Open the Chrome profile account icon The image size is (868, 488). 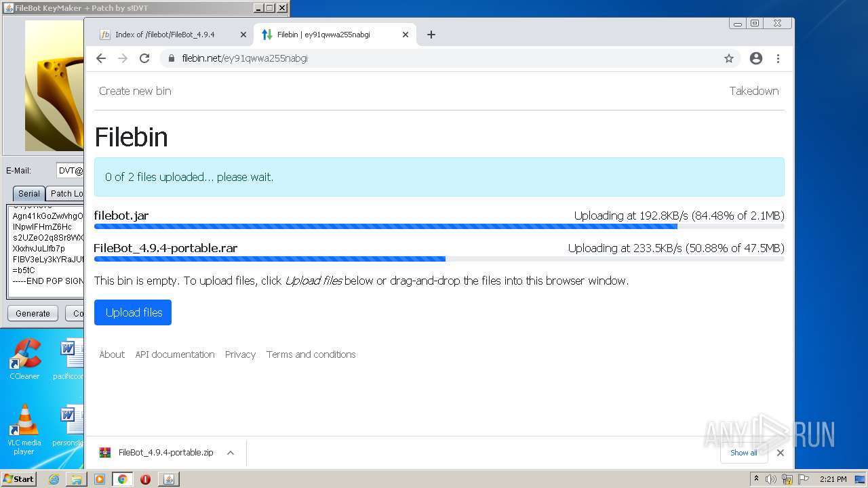[x=756, y=58]
